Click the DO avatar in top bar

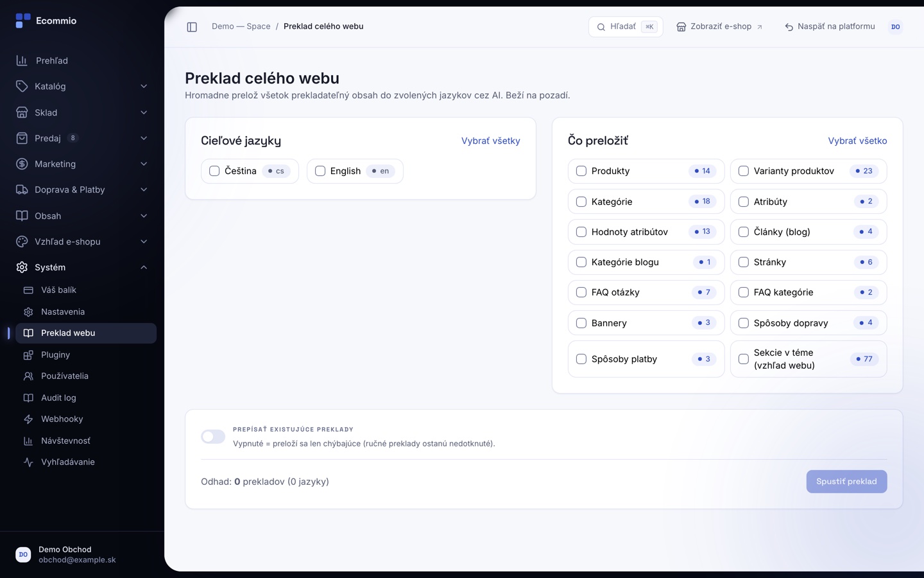click(x=896, y=27)
